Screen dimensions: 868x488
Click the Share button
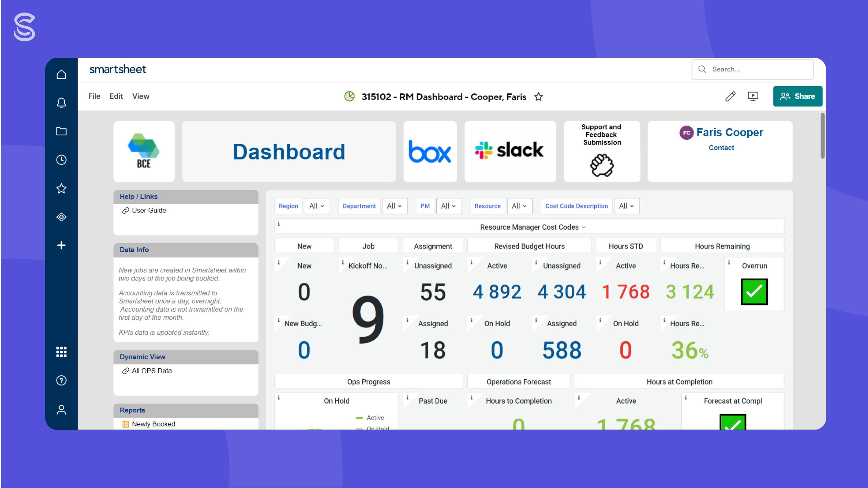click(797, 97)
